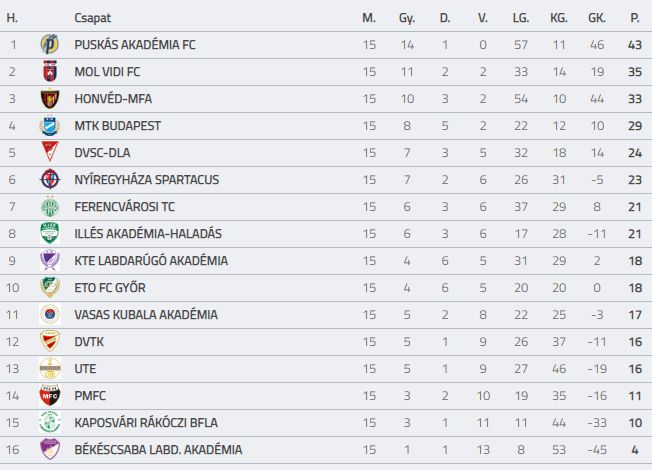
Task: Select the Honvéd-MFA team badge
Action: point(50,99)
